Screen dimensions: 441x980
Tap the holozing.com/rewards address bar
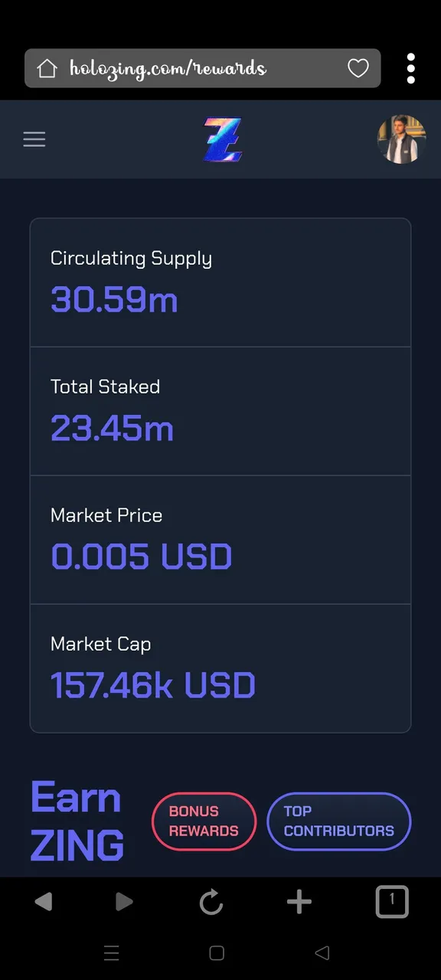pyautogui.click(x=203, y=69)
